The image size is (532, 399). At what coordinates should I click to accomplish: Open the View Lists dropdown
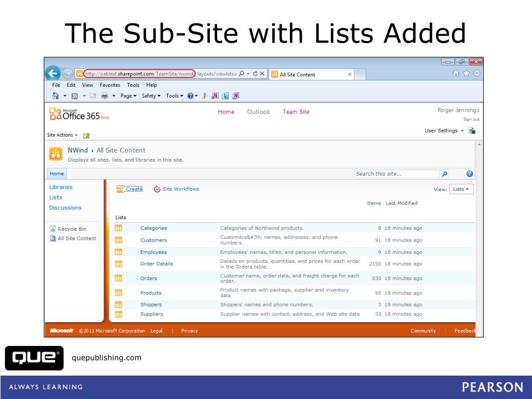pyautogui.click(x=461, y=189)
